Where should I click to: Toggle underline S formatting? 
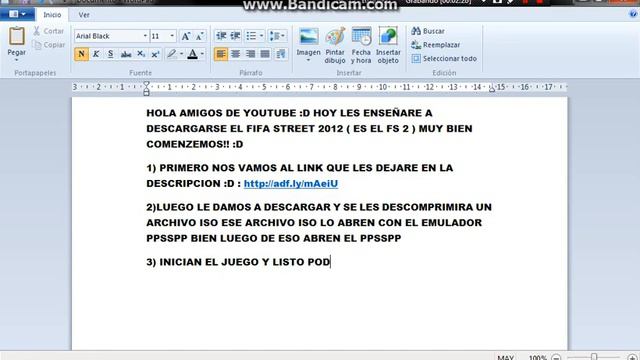tap(111, 54)
